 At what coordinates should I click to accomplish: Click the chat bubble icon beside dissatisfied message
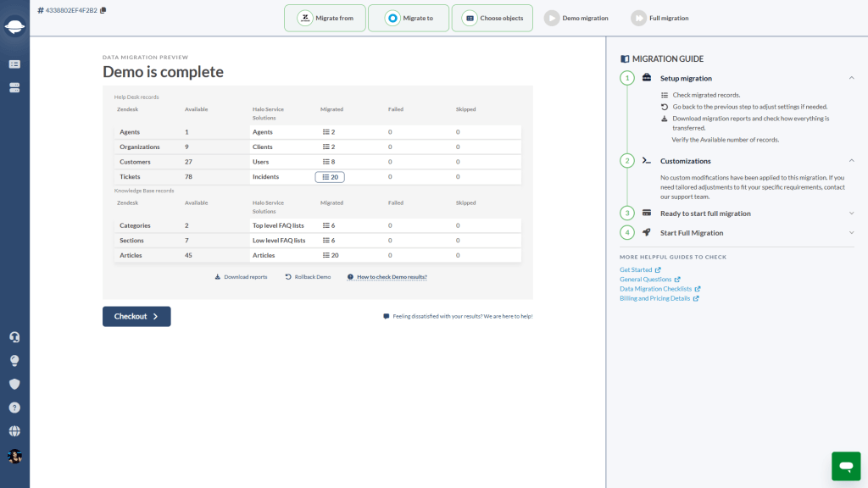[386, 317]
